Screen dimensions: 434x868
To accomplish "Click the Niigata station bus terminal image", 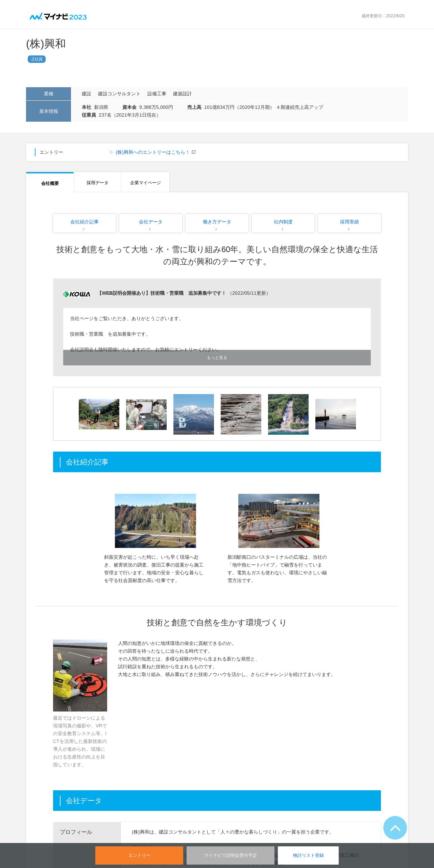I will click(x=279, y=521).
